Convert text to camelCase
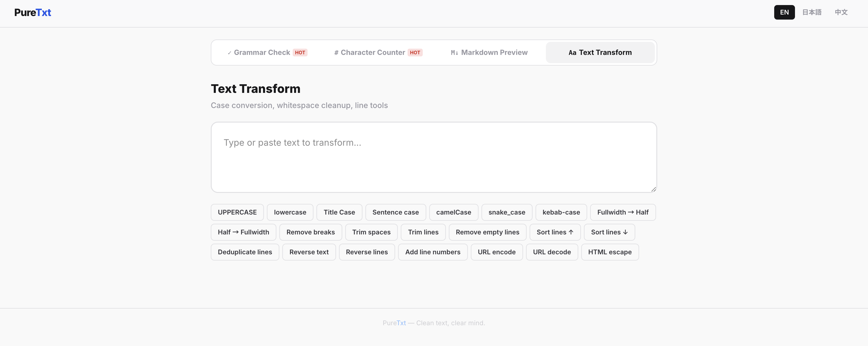Viewport: 868px width, 346px height. point(453,212)
